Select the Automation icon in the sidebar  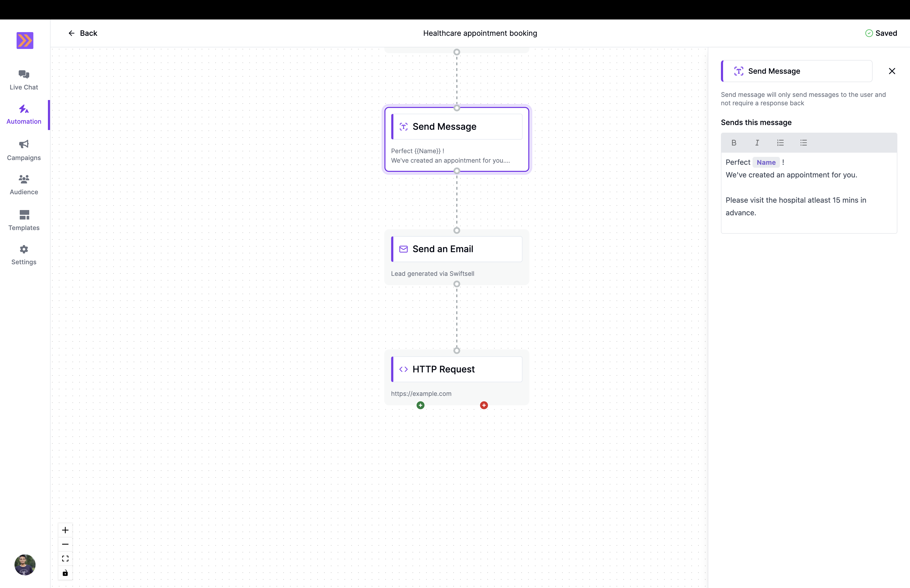24,110
